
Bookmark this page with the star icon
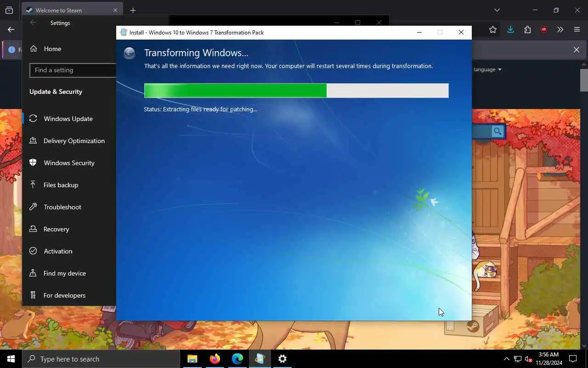tap(493, 29)
